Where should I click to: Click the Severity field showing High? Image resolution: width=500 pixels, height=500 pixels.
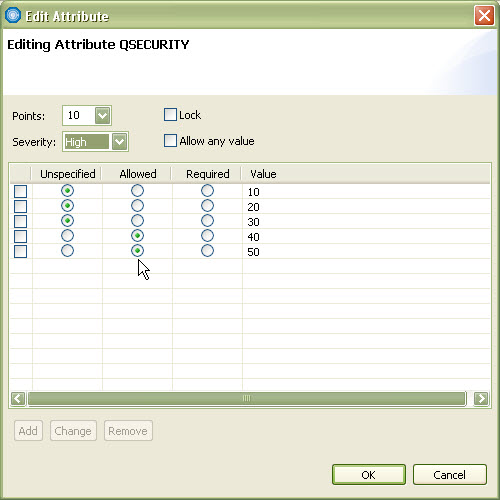[x=87, y=142]
